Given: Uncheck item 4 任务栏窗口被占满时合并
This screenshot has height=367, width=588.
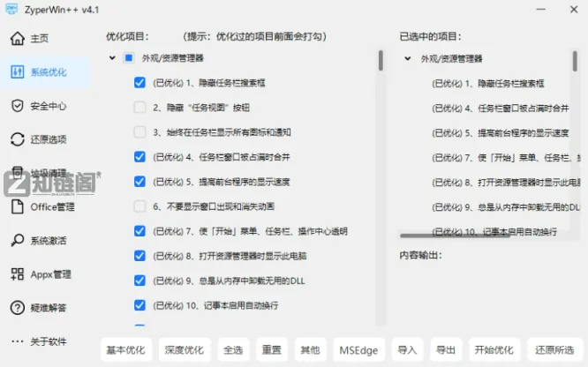Looking at the screenshot, I should coord(139,157).
